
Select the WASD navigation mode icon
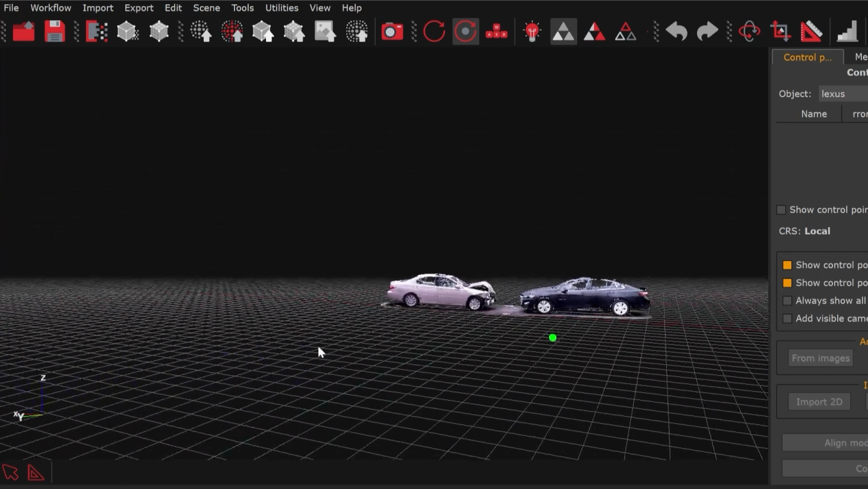pos(497,31)
